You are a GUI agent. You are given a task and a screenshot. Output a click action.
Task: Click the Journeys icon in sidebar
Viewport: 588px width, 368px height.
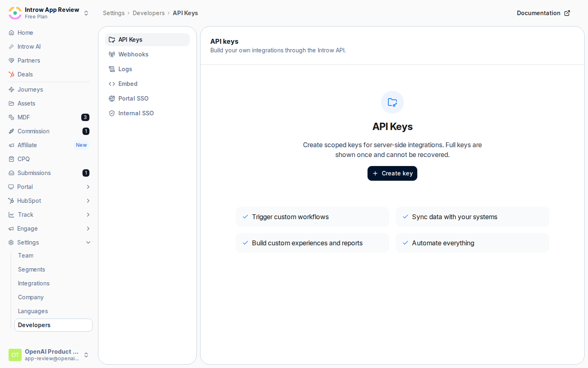click(11, 90)
